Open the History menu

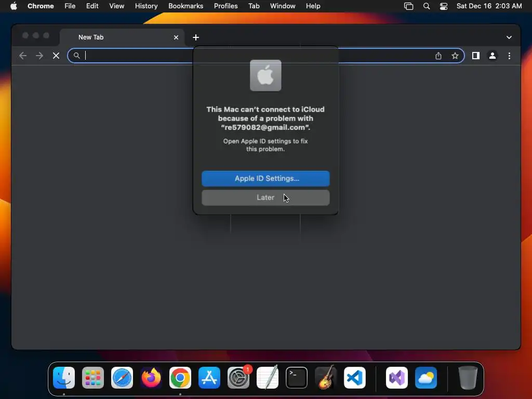146,6
